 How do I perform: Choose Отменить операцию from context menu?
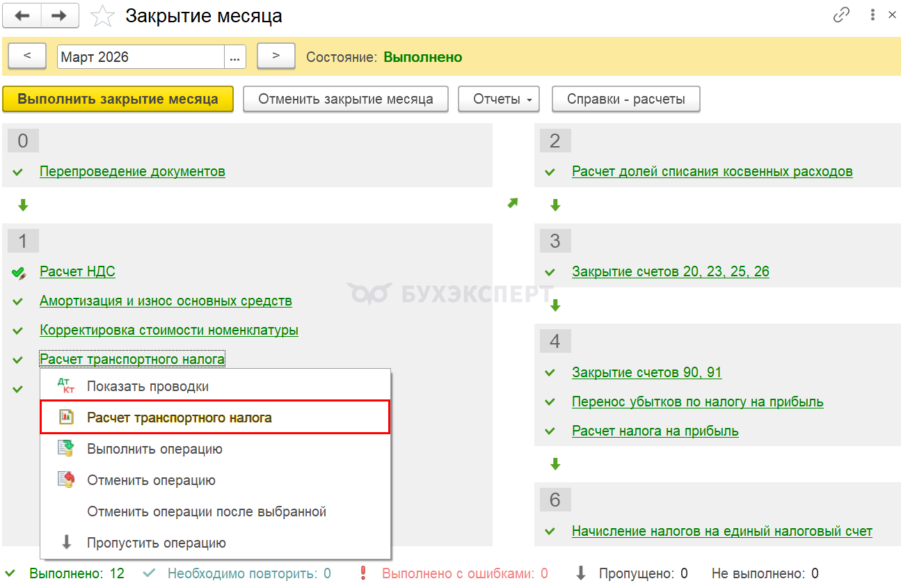coord(216,480)
